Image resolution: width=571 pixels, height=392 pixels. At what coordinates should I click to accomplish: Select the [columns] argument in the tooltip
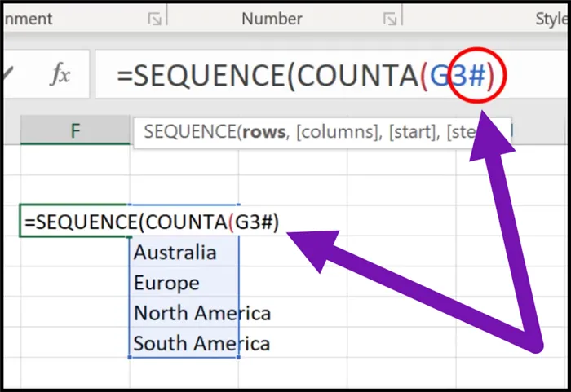point(330,131)
